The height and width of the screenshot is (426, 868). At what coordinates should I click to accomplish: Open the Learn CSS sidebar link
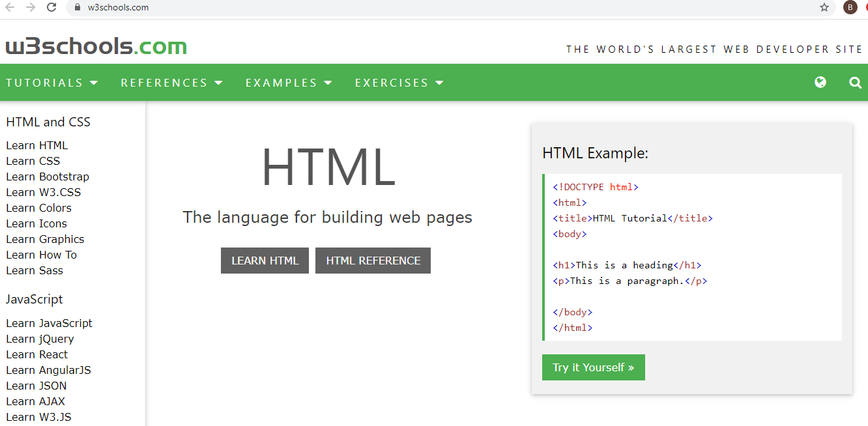(x=33, y=161)
